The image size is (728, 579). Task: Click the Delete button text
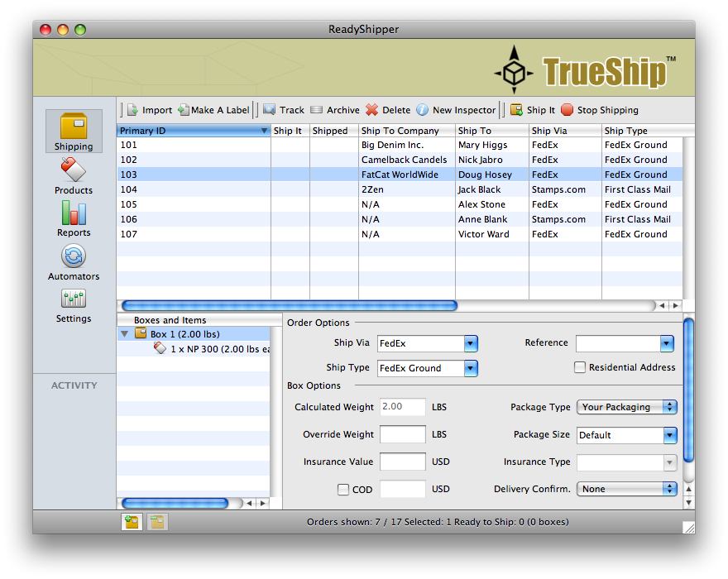pyautogui.click(x=396, y=110)
